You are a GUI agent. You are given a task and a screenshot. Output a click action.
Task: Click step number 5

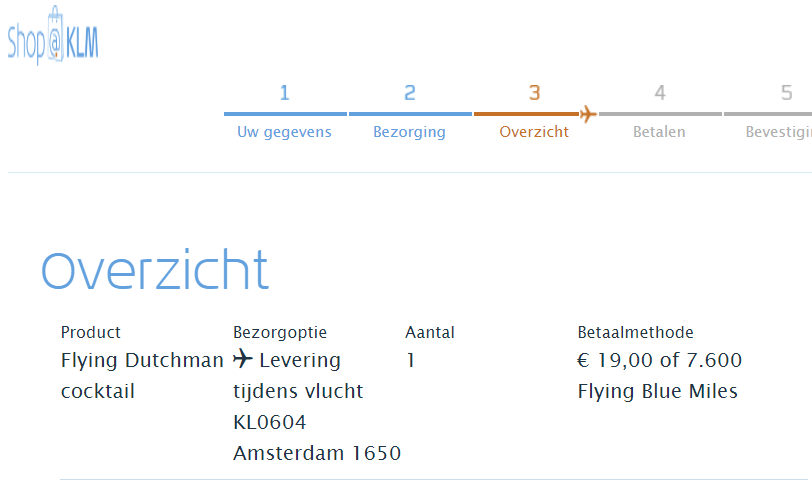pos(786,94)
